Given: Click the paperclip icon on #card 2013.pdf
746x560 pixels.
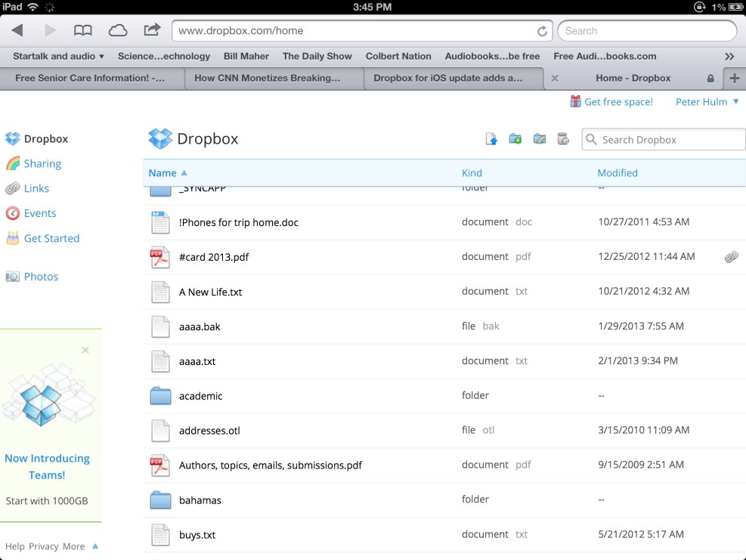Looking at the screenshot, I should point(731,257).
